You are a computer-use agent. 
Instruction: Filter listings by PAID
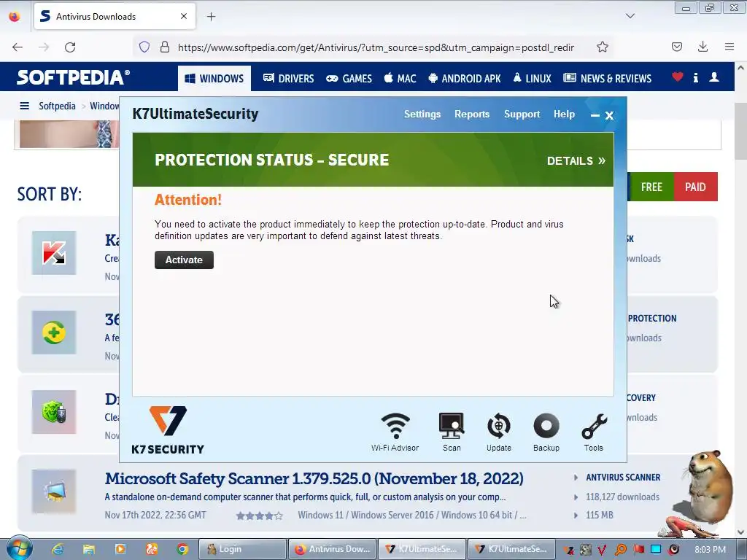(695, 187)
